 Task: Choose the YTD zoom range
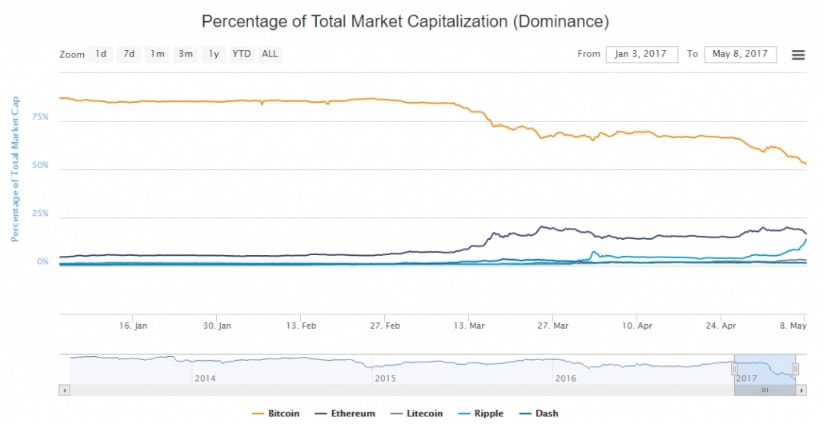(x=241, y=54)
